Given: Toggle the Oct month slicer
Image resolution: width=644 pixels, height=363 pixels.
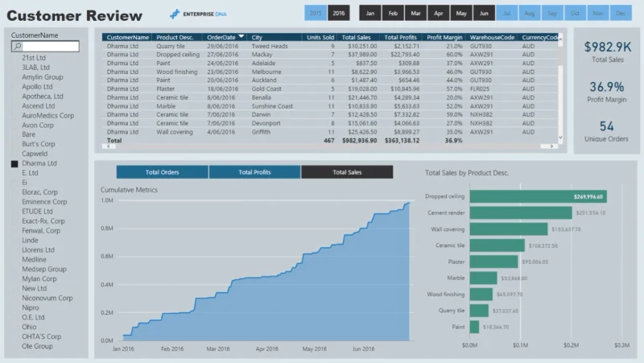Looking at the screenshot, I should pyautogui.click(x=575, y=13).
